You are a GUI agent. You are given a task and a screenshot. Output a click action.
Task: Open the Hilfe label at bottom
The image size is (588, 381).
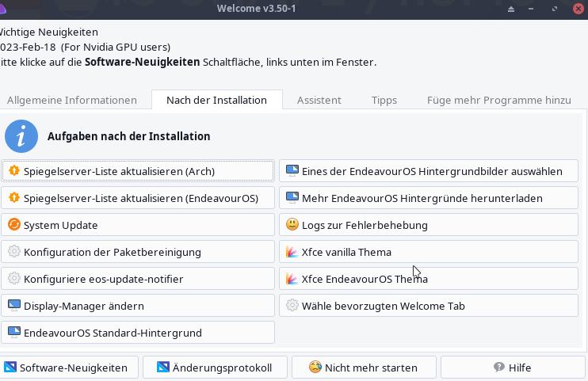pos(520,368)
